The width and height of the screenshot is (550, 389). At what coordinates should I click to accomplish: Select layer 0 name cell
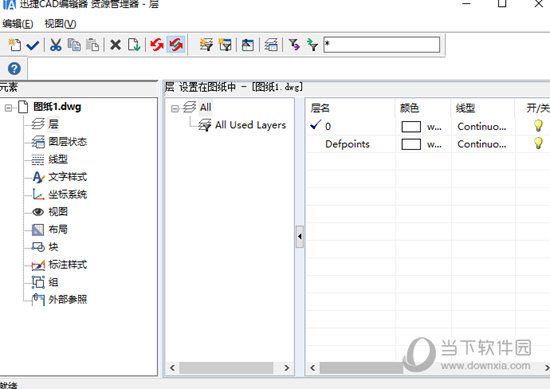328,126
